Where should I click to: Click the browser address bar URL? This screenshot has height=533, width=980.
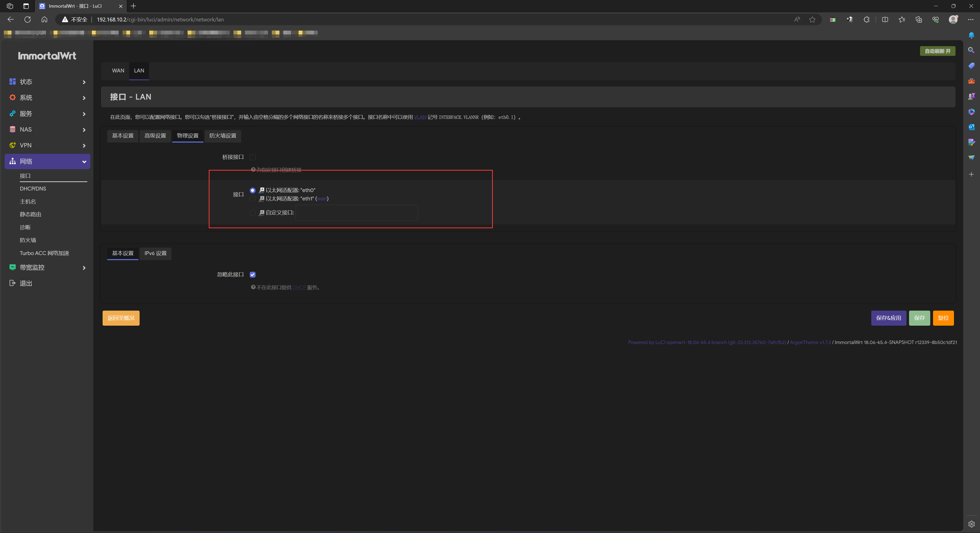pyautogui.click(x=160, y=19)
